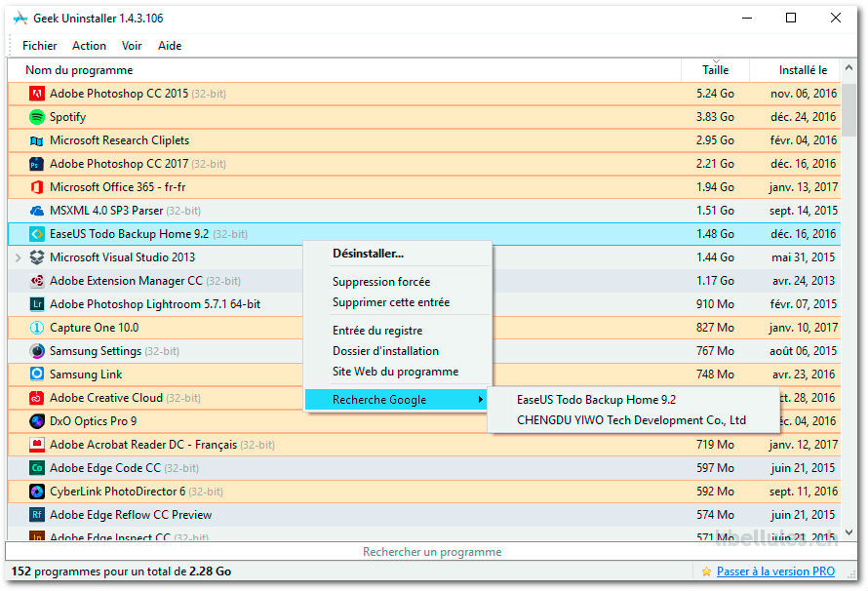868x591 pixels.
Task: Open the Action menu
Action: 89,46
